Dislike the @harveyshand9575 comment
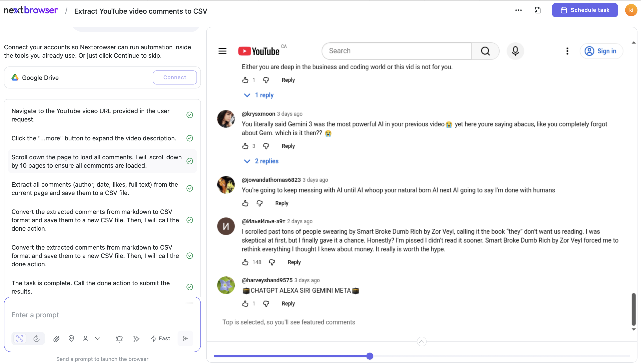The image size is (641, 364). coord(266,303)
